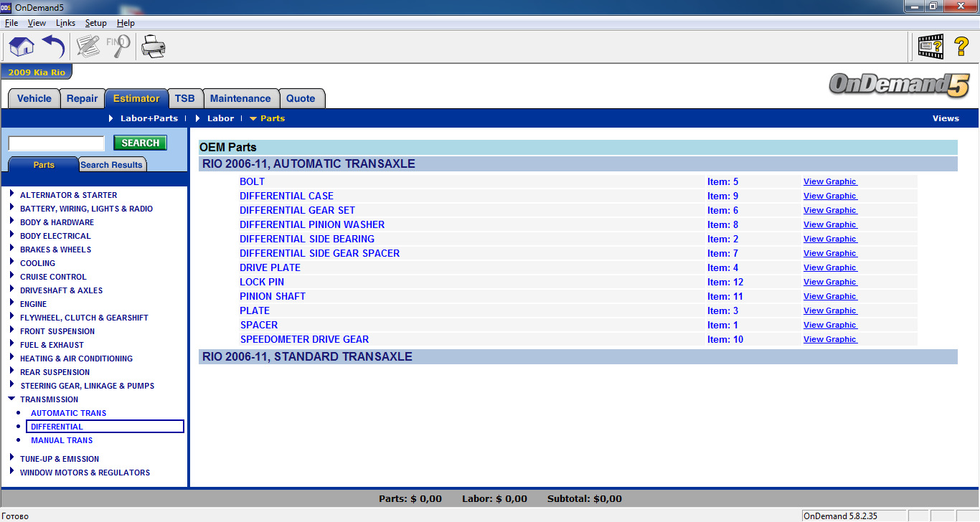Open the video tutorial help icon
Image resolution: width=980 pixels, height=522 pixels.
[931, 47]
